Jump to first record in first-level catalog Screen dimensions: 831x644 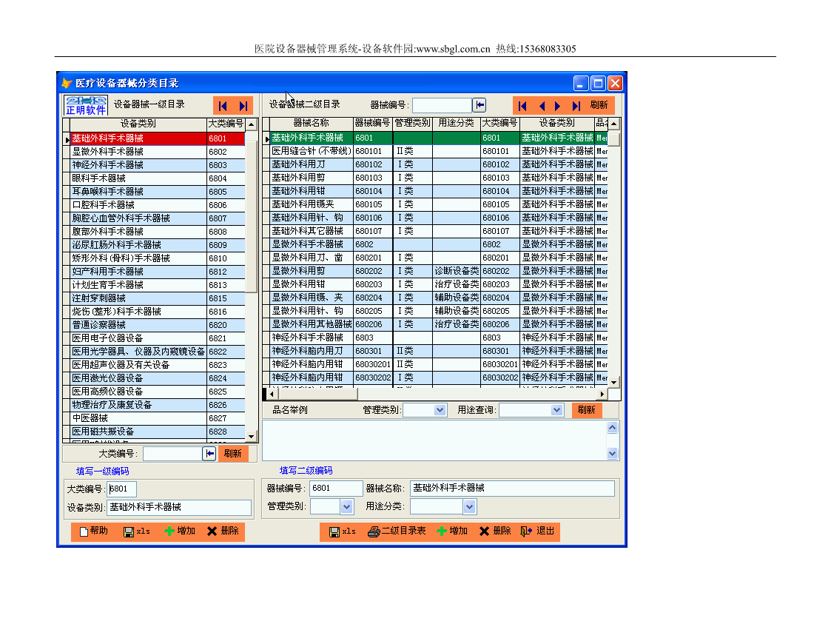pyautogui.click(x=223, y=105)
